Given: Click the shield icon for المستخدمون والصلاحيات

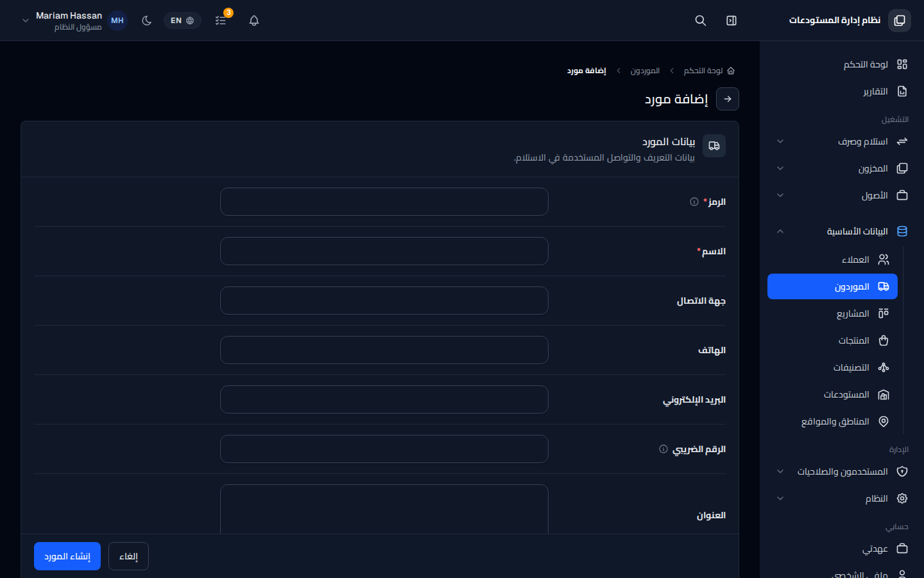Looking at the screenshot, I should pyautogui.click(x=902, y=471).
